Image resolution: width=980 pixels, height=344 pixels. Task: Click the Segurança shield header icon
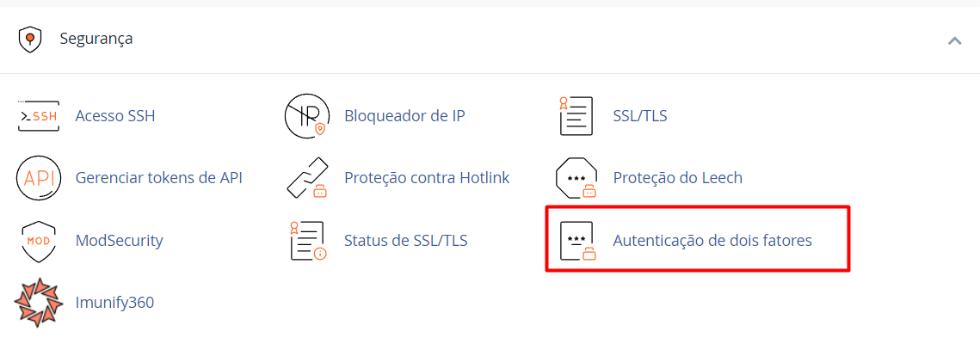click(x=30, y=40)
